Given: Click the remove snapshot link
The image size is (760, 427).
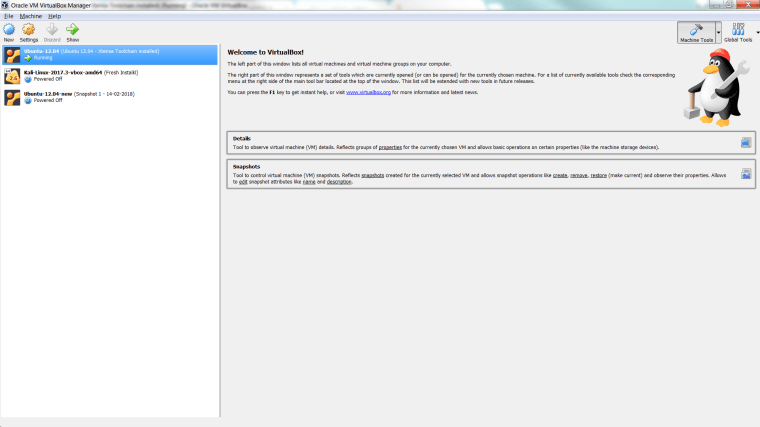Looking at the screenshot, I should (x=579, y=175).
